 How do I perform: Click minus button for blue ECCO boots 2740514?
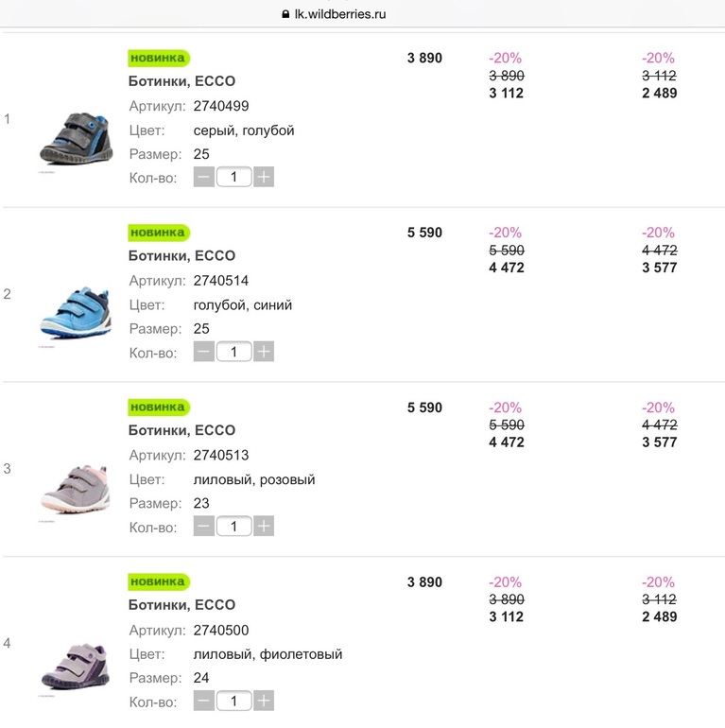pos(204,352)
